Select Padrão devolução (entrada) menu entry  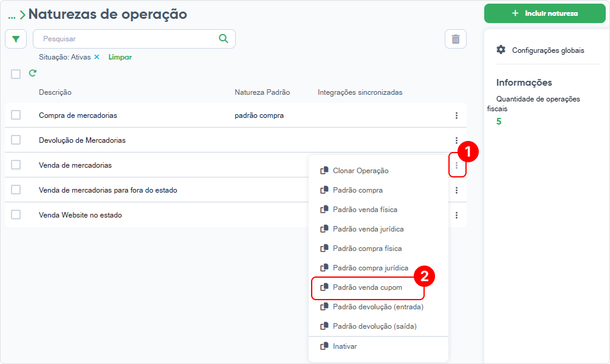coord(378,307)
